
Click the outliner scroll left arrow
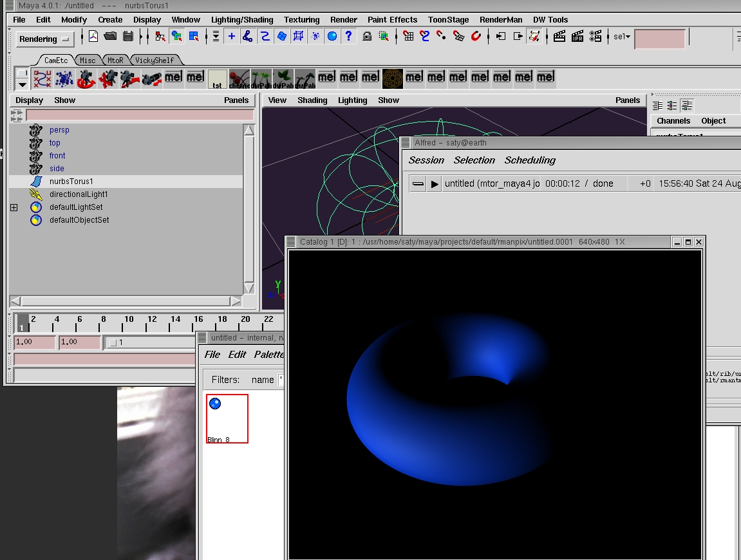pos(15,301)
